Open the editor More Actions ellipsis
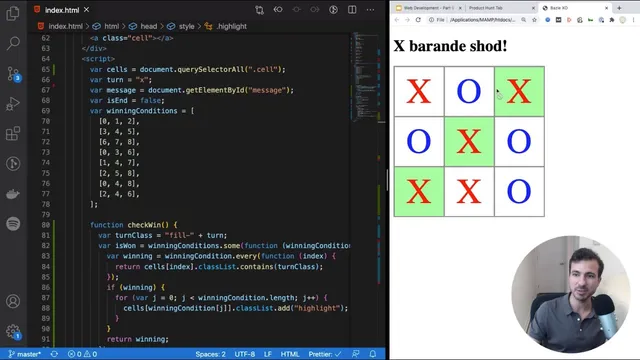Screen dimensions: 640x360 point(370,10)
